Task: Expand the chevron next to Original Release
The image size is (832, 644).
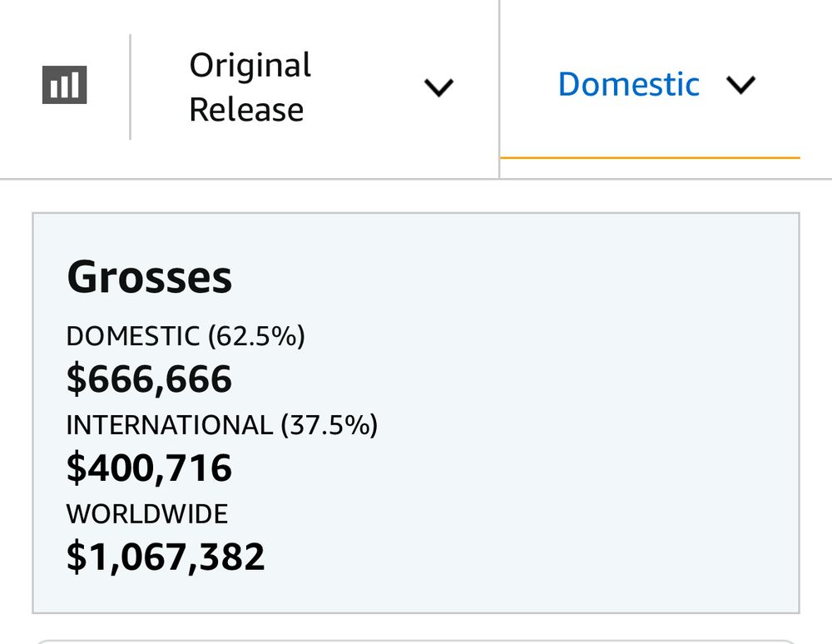Action: 438,87
